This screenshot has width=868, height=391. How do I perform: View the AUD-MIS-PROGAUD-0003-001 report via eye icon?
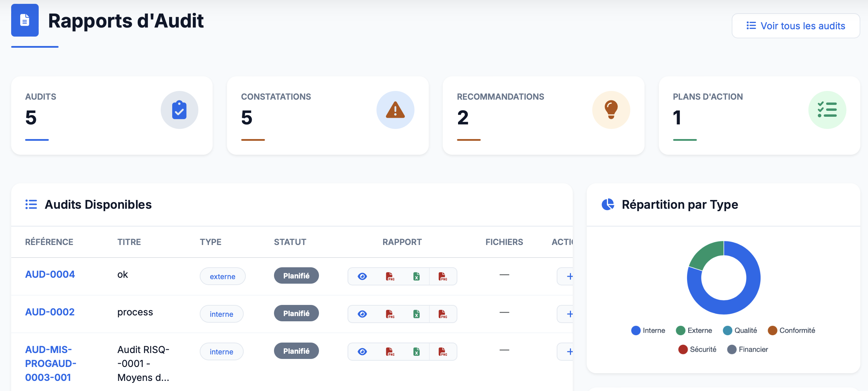362,352
